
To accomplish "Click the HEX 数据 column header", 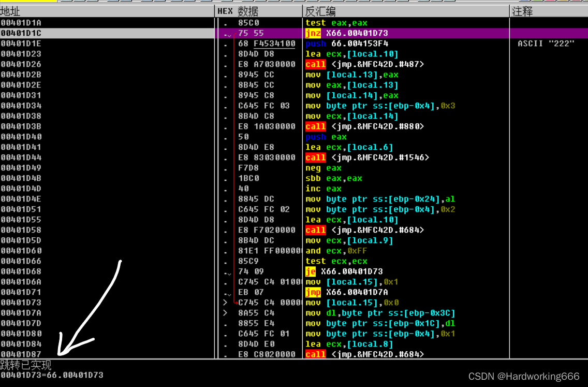I will point(259,11).
